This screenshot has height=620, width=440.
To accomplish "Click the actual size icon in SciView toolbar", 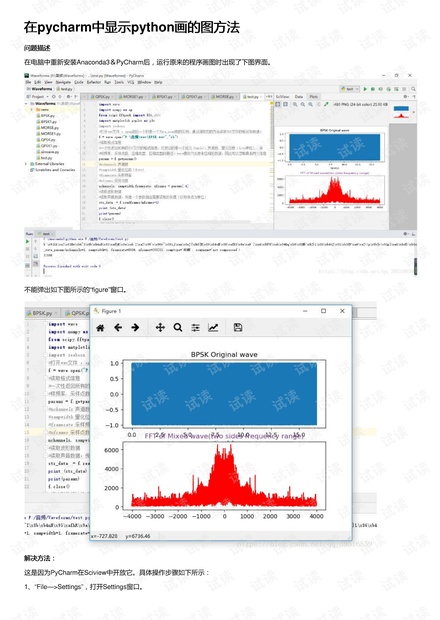I will tap(285, 104).
